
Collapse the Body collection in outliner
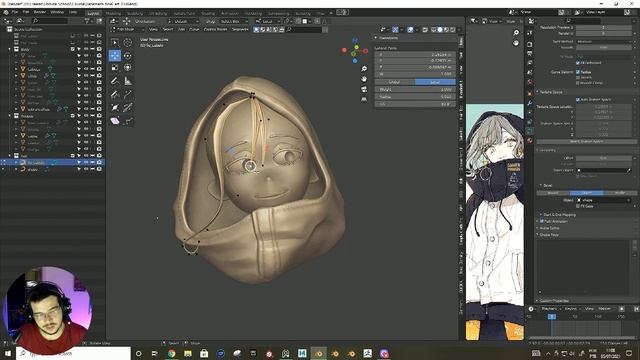(x=10, y=49)
